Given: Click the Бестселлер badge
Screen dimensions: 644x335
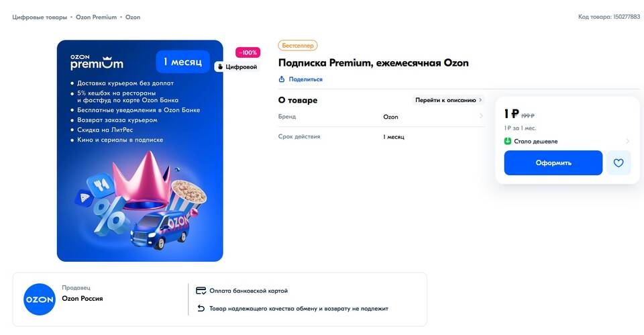Looking at the screenshot, I should point(298,46).
